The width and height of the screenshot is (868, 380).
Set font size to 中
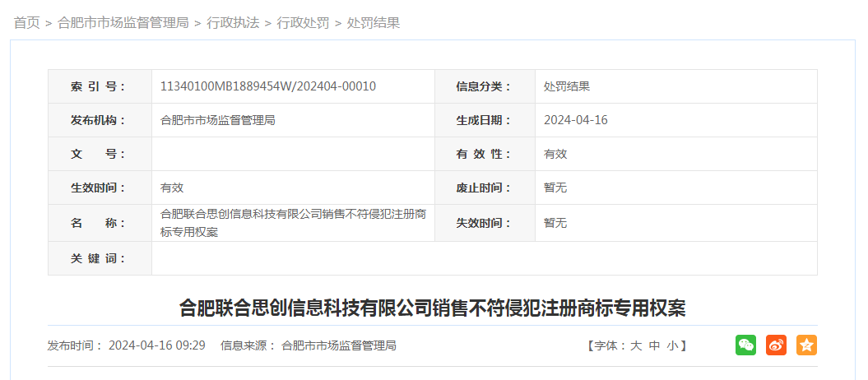click(x=654, y=346)
